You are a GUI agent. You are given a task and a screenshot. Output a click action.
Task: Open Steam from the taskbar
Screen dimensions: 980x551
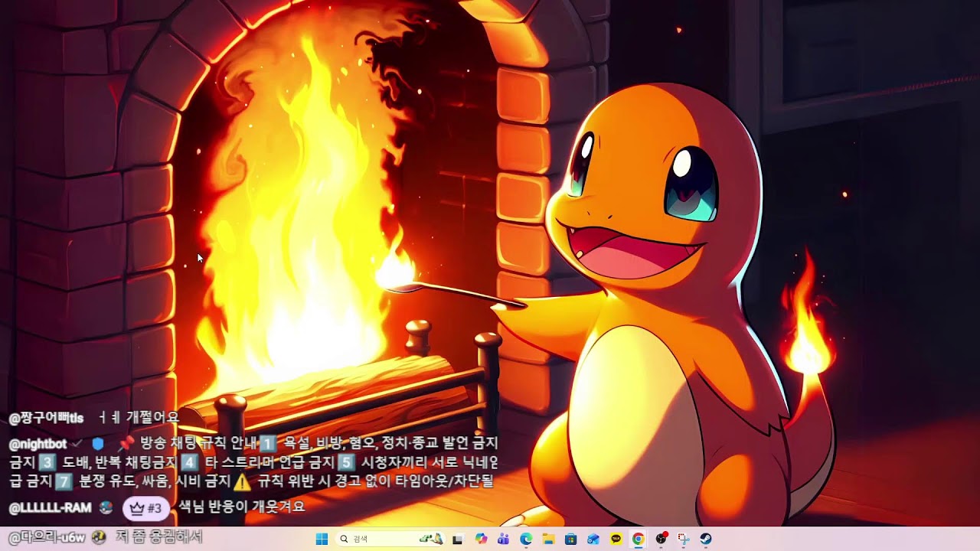pos(706,539)
